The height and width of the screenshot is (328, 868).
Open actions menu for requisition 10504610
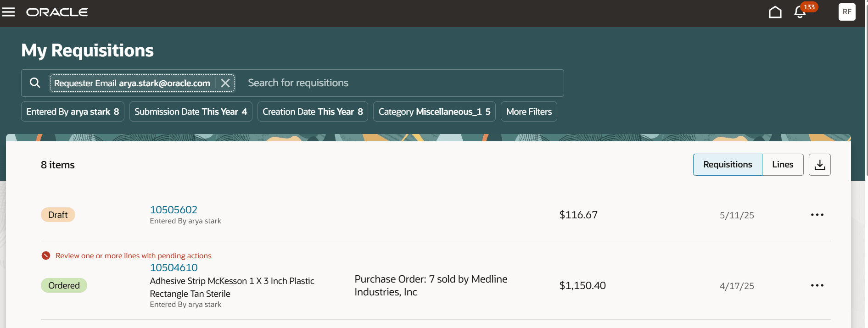[x=817, y=285]
